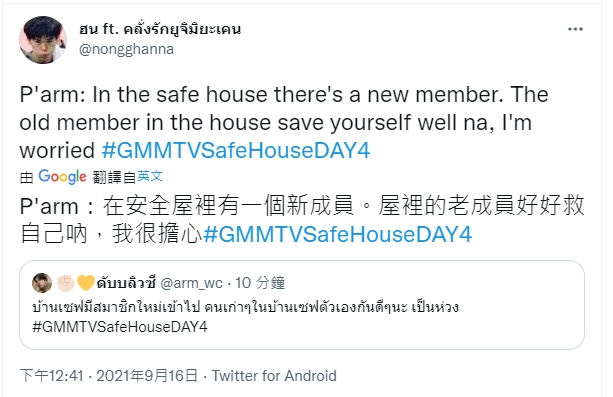Click the yellow heart emoji in the quoted name
This screenshot has height=397, width=613.
86,283
